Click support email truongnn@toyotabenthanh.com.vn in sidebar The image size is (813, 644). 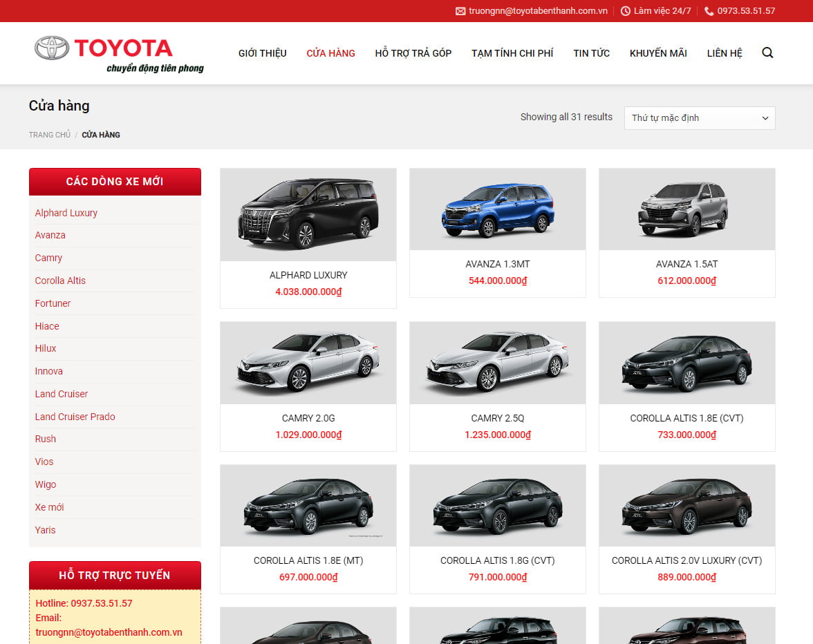(109, 633)
